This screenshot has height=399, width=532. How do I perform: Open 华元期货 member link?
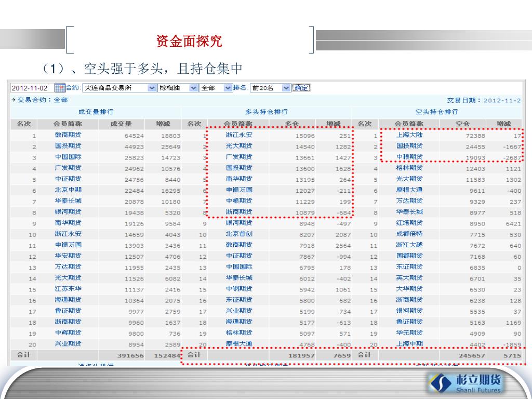[x=409, y=333]
